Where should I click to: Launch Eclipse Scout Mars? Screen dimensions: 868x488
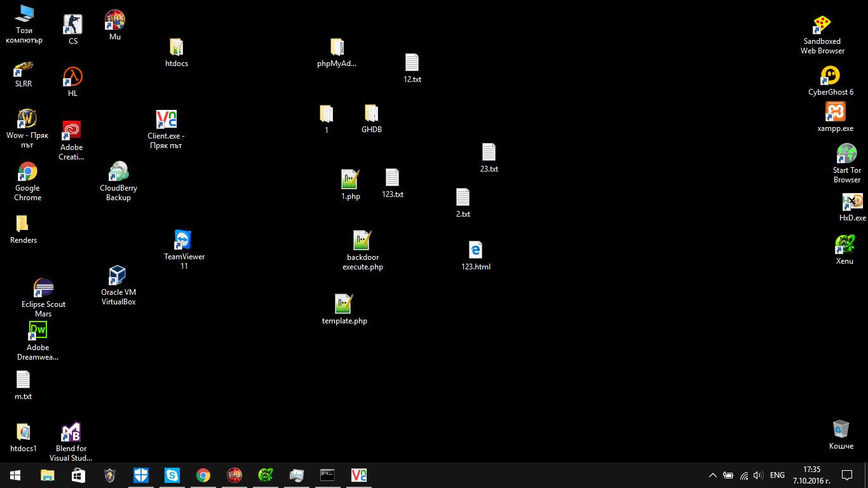coord(43,297)
